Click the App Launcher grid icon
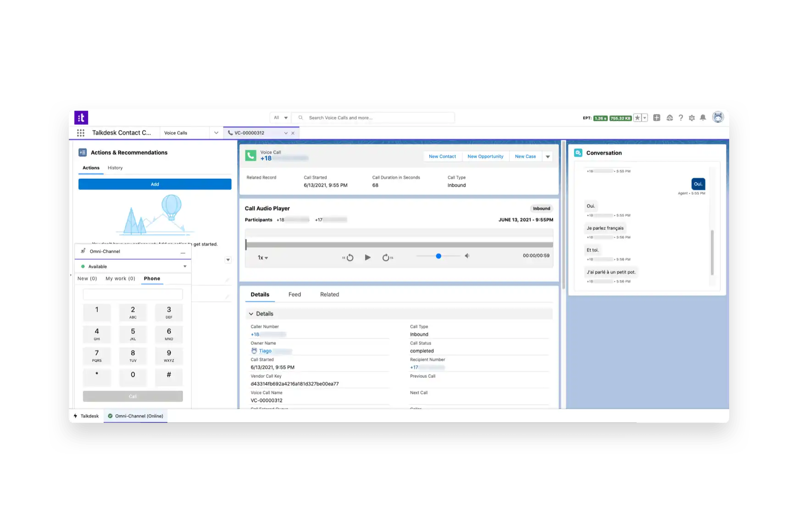This screenshot has height=532, width=798. click(81, 133)
